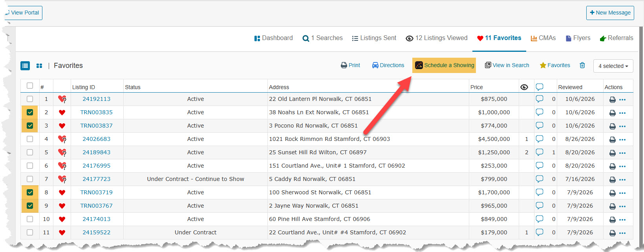Click the heart icon for listing 24177723

click(62, 179)
